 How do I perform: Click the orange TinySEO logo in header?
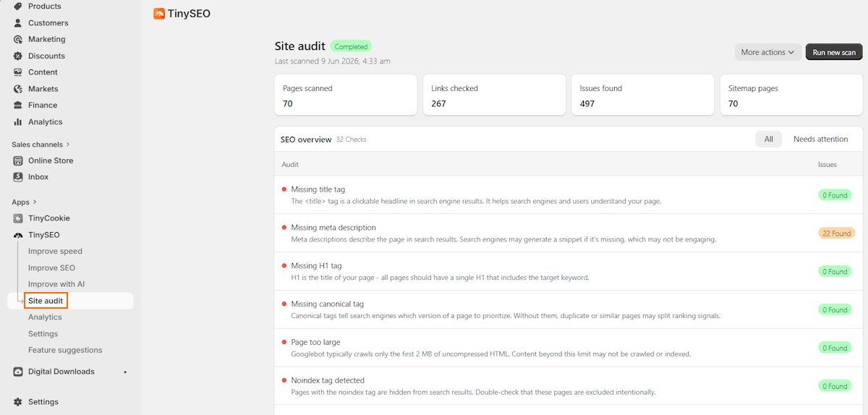coord(159,13)
